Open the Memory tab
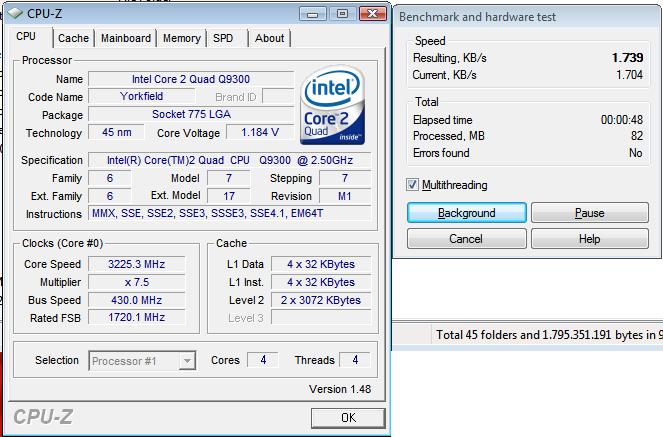663x437 pixels. tap(182, 38)
